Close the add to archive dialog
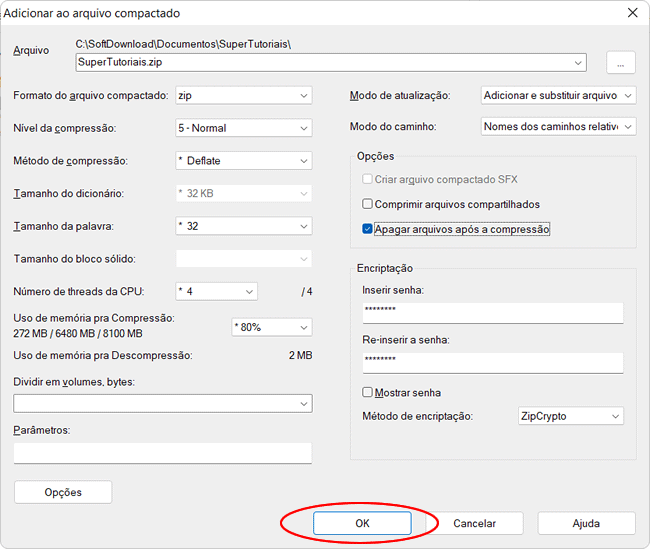The width and height of the screenshot is (650, 549). 631,13
